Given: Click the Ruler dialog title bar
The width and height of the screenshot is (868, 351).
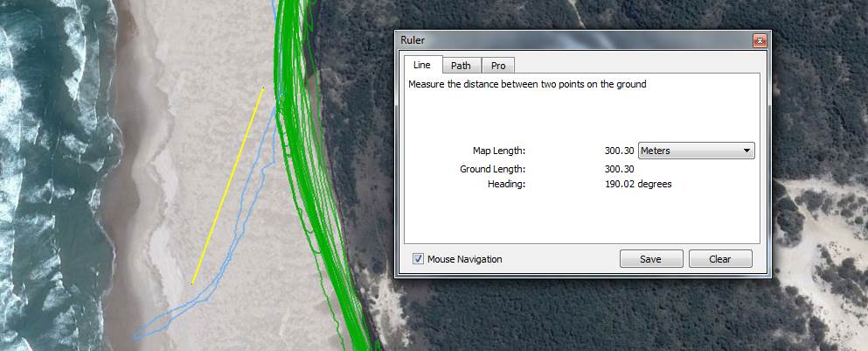Looking at the screenshot, I should tap(568, 40).
